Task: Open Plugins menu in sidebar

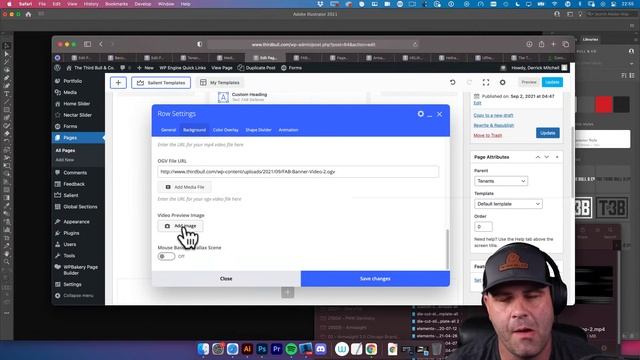Action: pyautogui.click(x=71, y=233)
